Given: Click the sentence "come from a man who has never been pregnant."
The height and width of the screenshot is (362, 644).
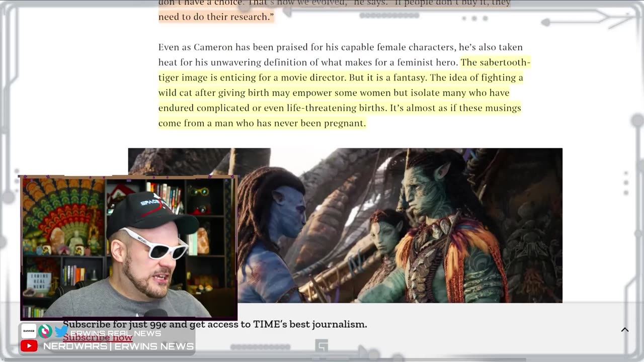Looking at the screenshot, I should click(x=262, y=123).
